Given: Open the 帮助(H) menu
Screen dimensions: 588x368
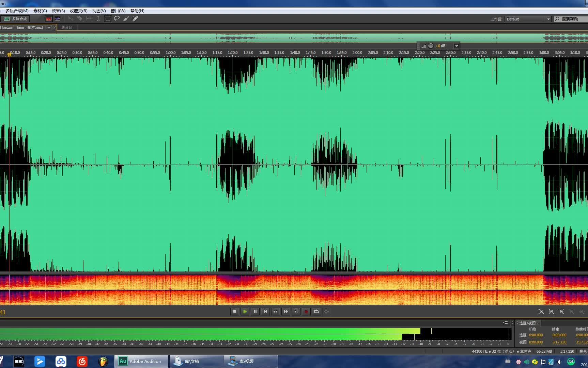Looking at the screenshot, I should point(137,11).
